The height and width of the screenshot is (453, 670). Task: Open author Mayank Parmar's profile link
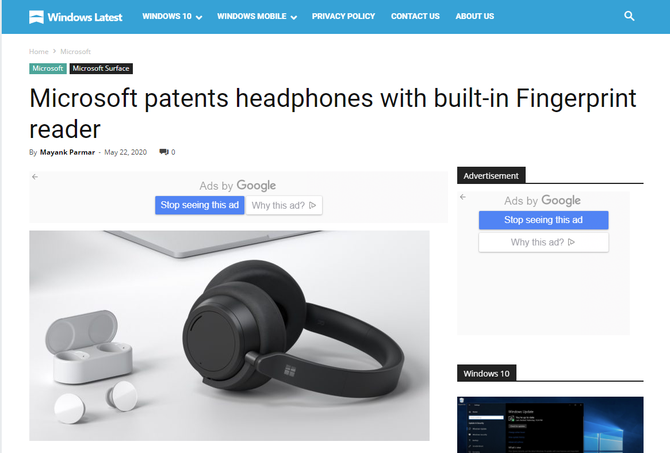[x=67, y=152]
